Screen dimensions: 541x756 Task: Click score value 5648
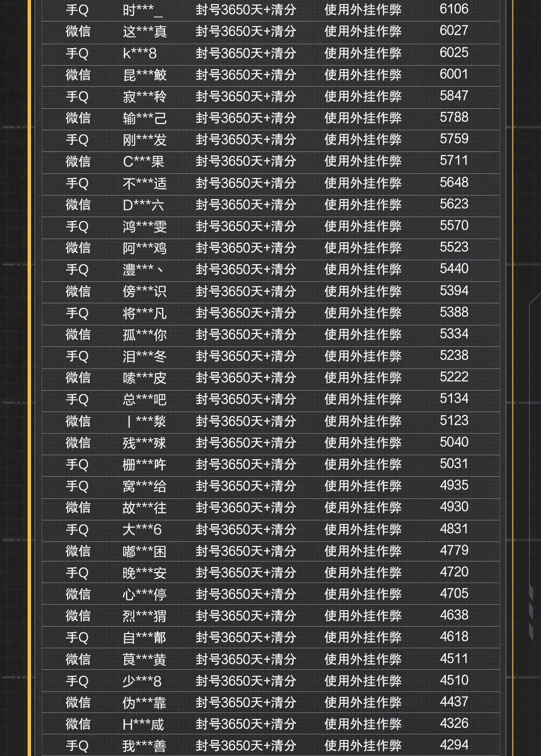pos(454,182)
